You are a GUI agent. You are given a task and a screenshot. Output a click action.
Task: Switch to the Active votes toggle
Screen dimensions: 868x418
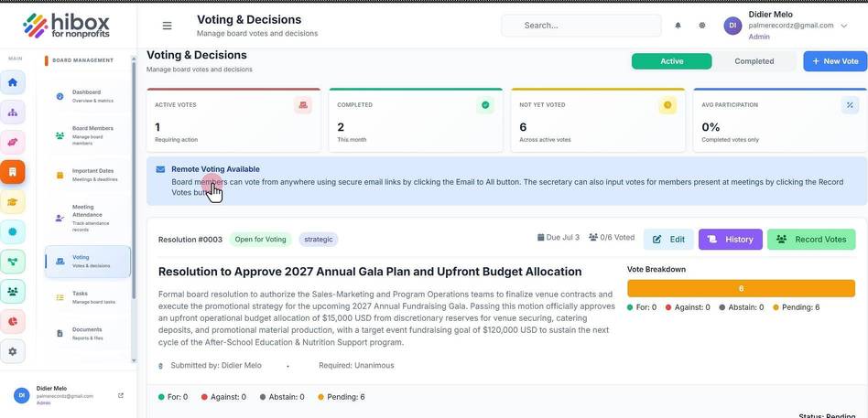click(x=671, y=61)
